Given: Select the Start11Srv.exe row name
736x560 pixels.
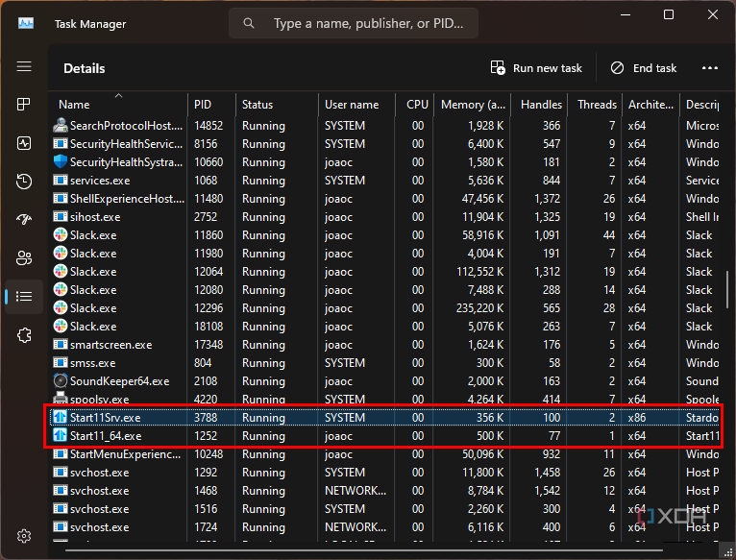Looking at the screenshot, I should tap(105, 417).
